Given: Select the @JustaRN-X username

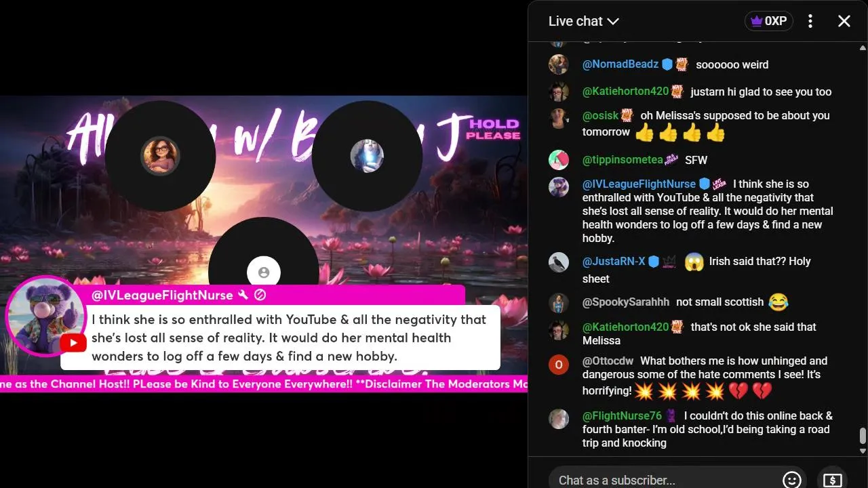Looking at the screenshot, I should point(614,261).
